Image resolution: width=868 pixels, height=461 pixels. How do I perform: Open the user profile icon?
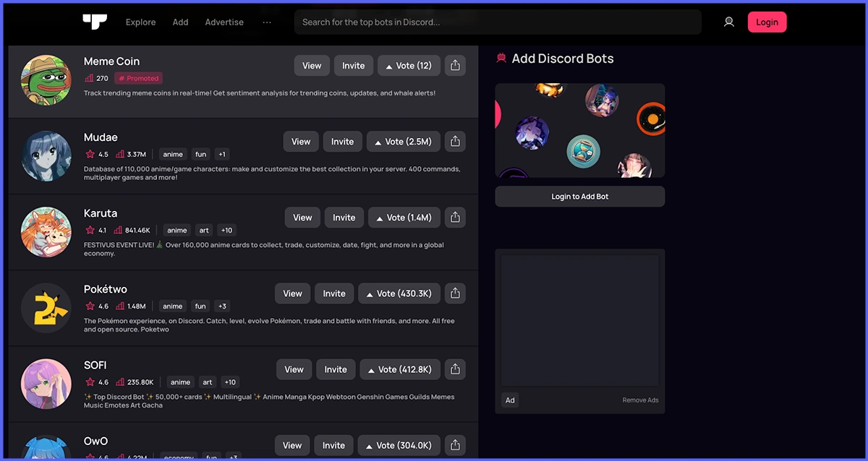click(x=729, y=22)
